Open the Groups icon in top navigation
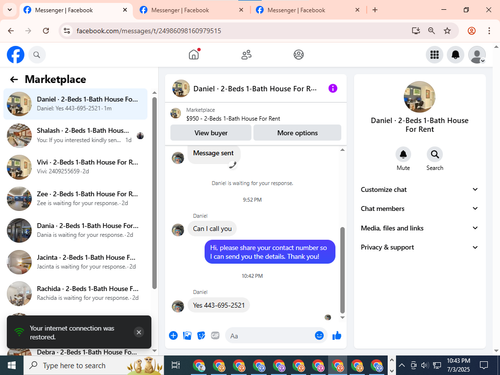 click(x=298, y=55)
